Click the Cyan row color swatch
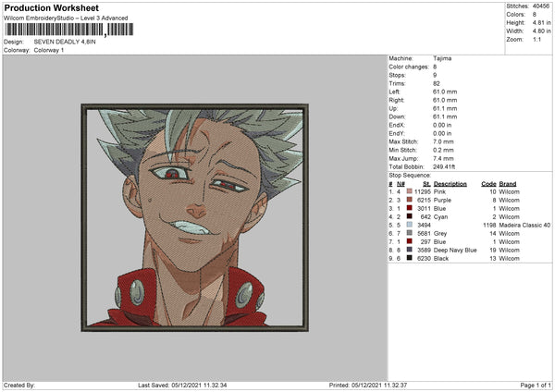Viewport: 555px width, 392px height. tap(410, 216)
